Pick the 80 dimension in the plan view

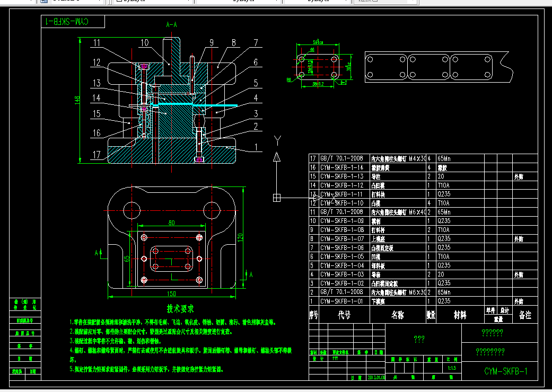171,222
